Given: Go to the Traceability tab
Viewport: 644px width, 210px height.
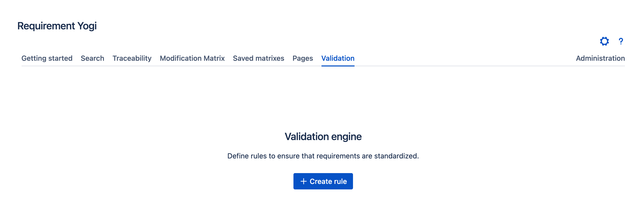Looking at the screenshot, I should point(132,58).
